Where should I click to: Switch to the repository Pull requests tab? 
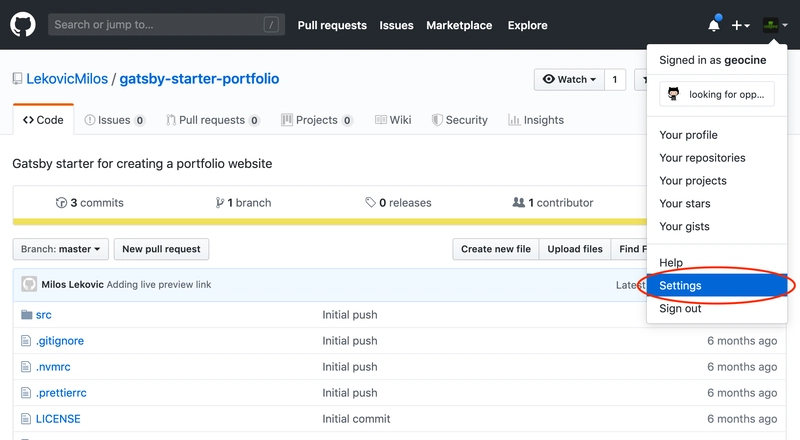pos(213,120)
